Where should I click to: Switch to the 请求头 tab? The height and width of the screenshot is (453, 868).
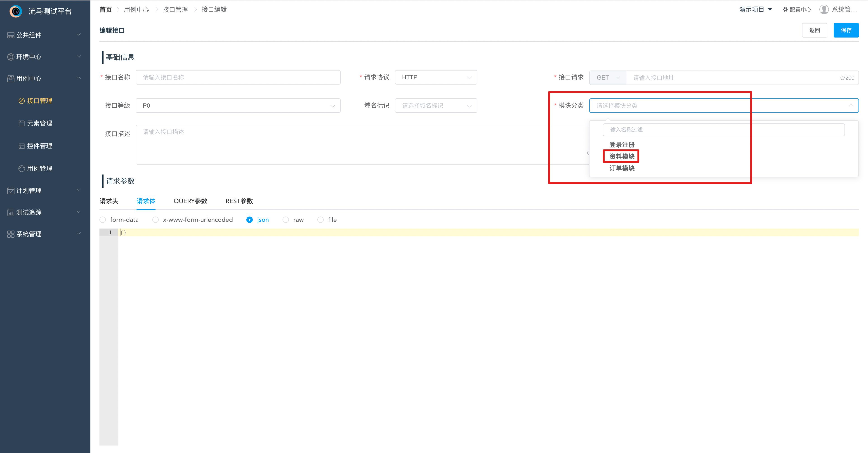click(109, 201)
